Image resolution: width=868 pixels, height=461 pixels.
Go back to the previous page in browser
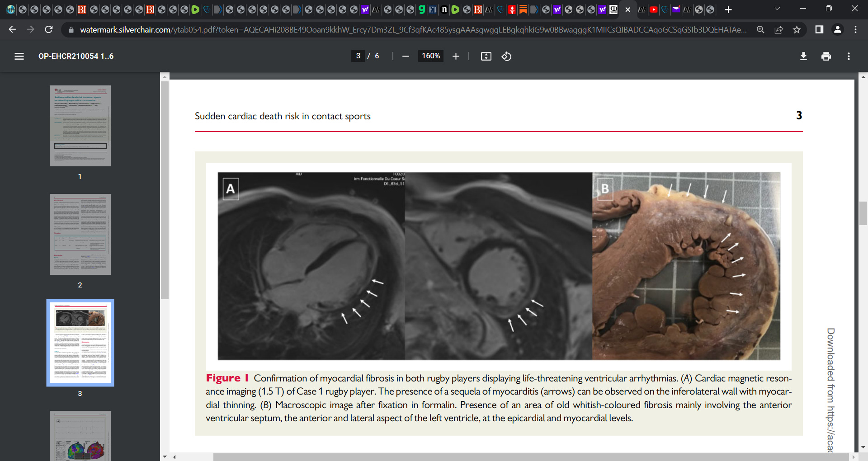click(x=12, y=29)
